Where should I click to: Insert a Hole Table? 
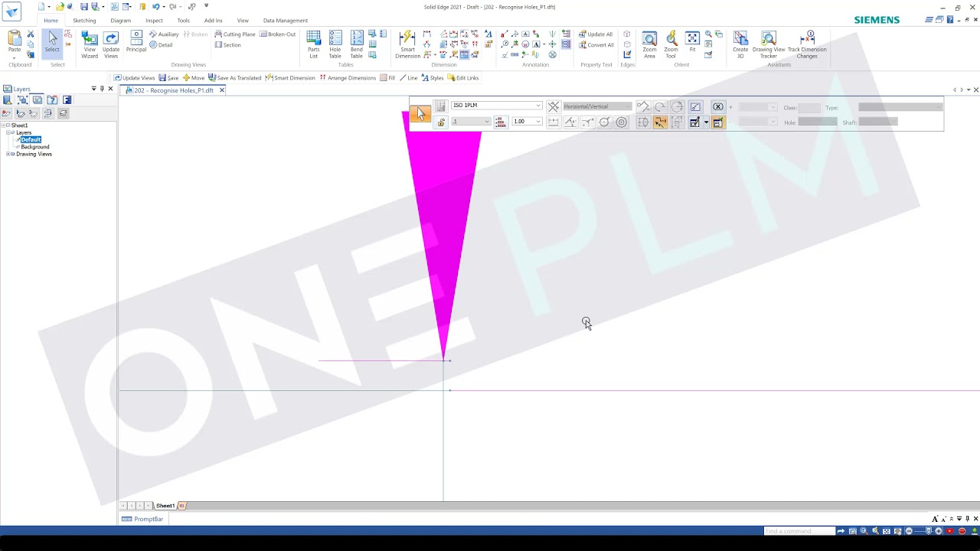[x=335, y=45]
